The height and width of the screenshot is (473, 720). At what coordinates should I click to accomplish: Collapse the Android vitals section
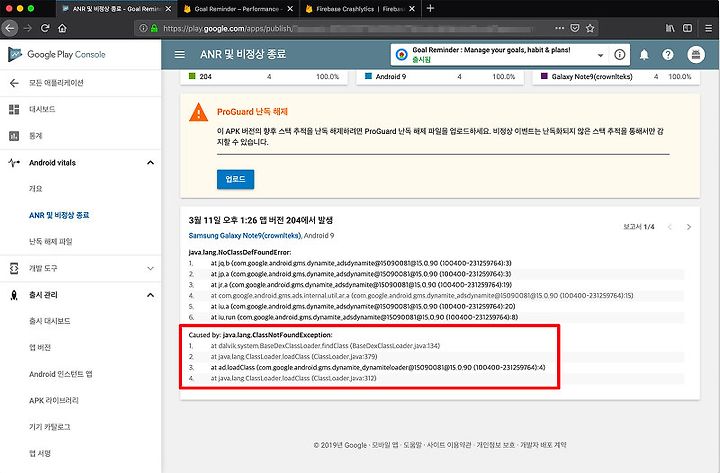pos(150,163)
